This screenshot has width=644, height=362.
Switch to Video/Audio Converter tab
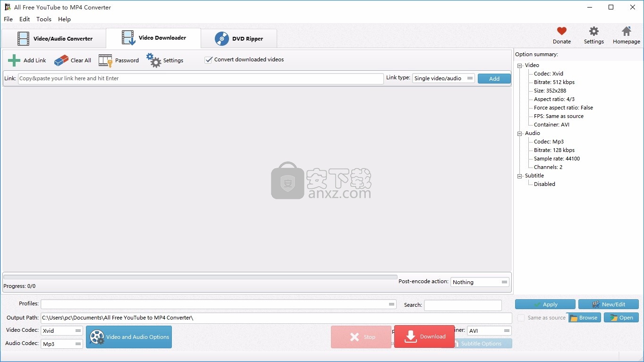click(x=54, y=39)
